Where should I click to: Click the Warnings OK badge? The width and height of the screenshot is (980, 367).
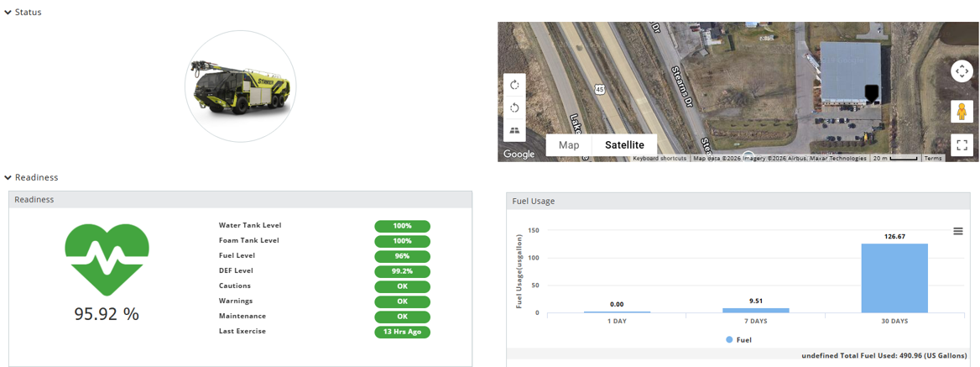coord(403,301)
